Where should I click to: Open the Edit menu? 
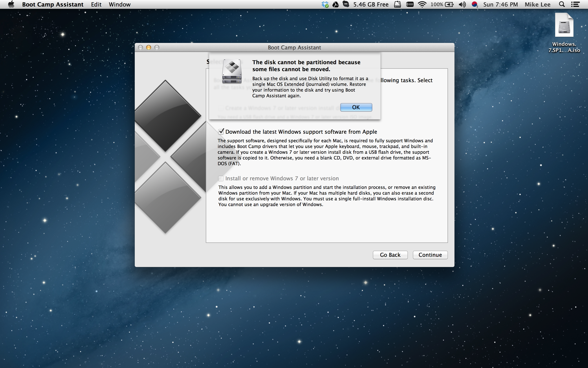pos(96,4)
